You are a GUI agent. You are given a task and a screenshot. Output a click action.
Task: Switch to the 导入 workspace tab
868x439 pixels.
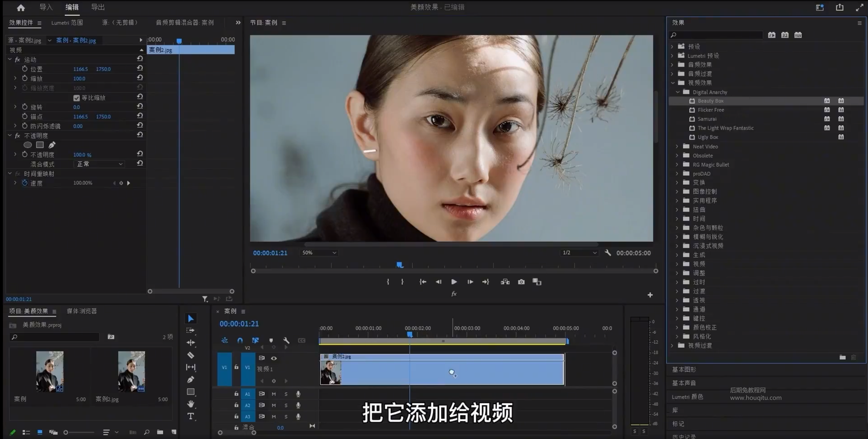click(x=46, y=8)
